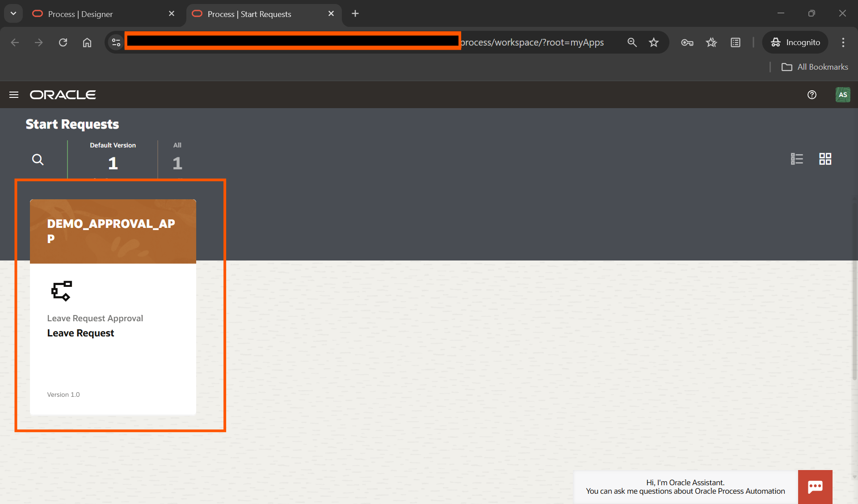Open the AS user avatar icon
The width and height of the screenshot is (858, 504).
[843, 95]
